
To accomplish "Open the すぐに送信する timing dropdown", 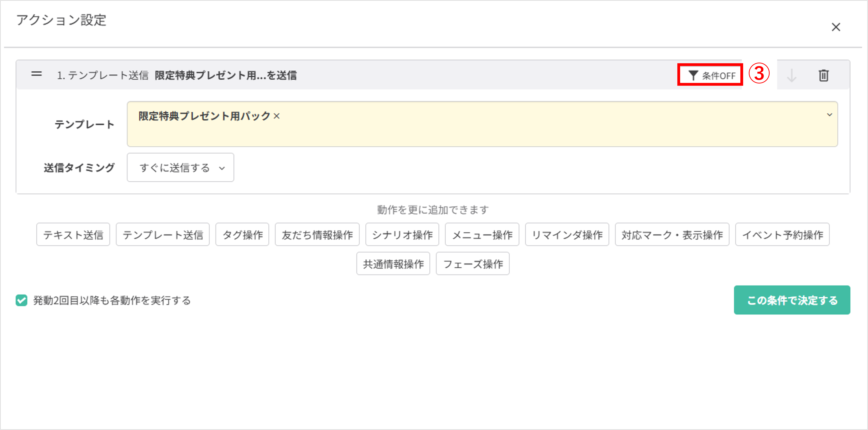I will (x=180, y=167).
